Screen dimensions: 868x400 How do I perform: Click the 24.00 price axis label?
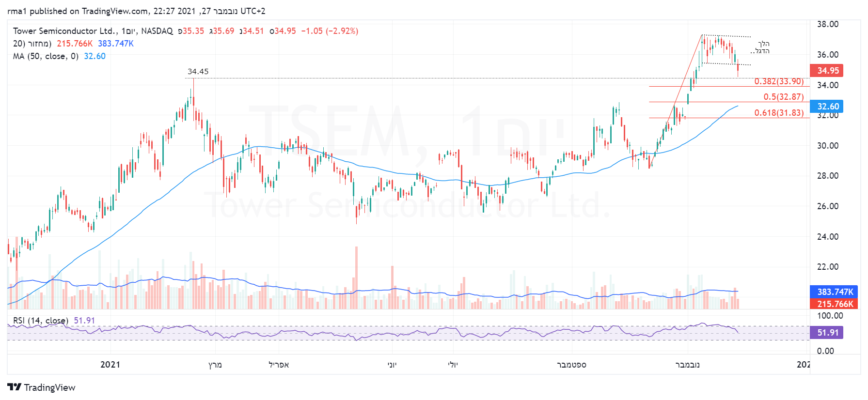828,237
